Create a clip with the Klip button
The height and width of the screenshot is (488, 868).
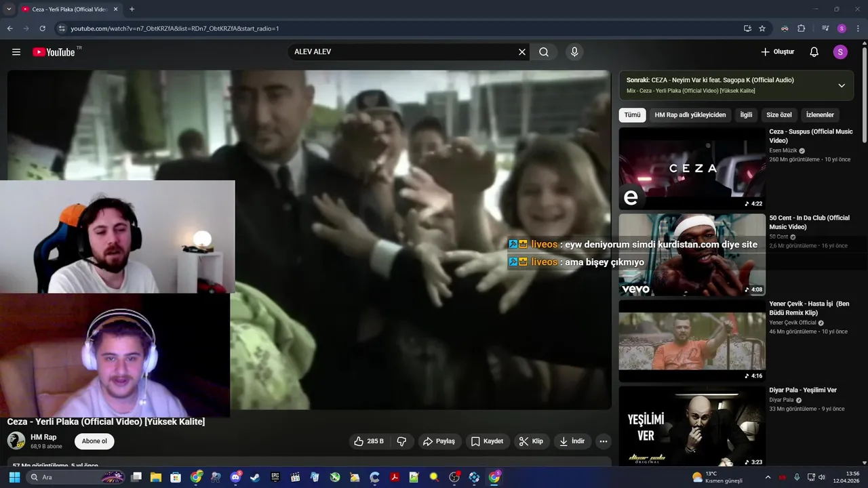[531, 441]
